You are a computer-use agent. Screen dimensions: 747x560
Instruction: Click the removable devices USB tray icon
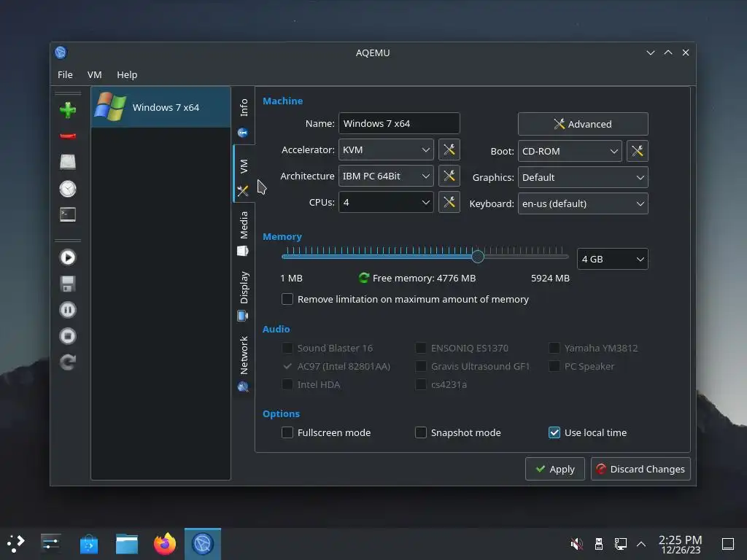[x=599, y=543]
